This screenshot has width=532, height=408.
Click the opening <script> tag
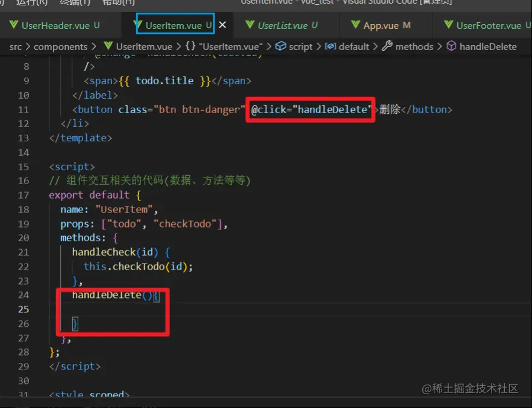[x=72, y=167]
